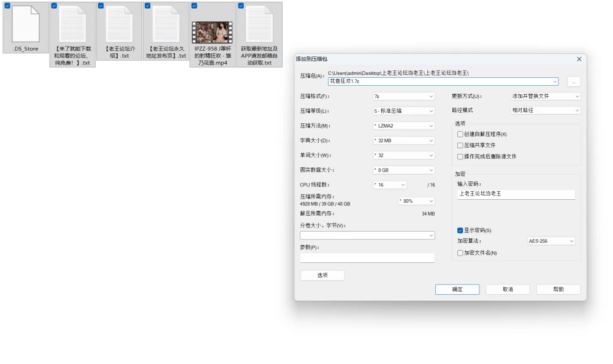
Task: Uncheck the .DS_Store selection checkbox
Action: [x=7, y=6]
